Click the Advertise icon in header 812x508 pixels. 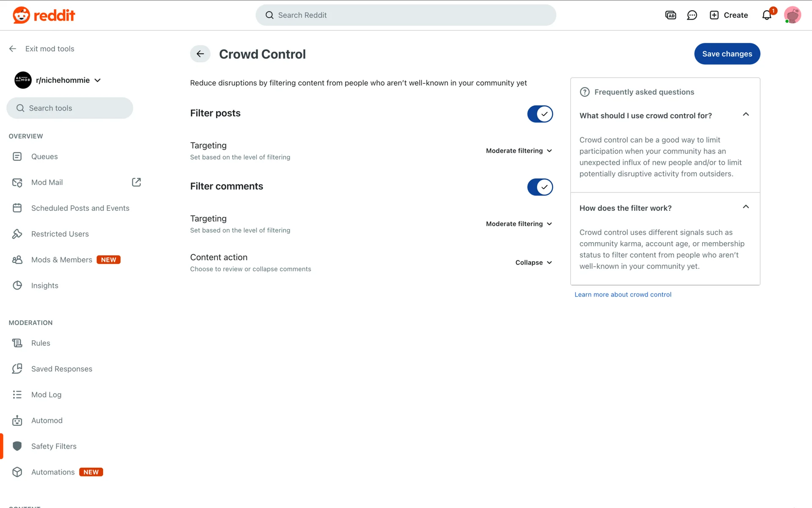click(670, 16)
